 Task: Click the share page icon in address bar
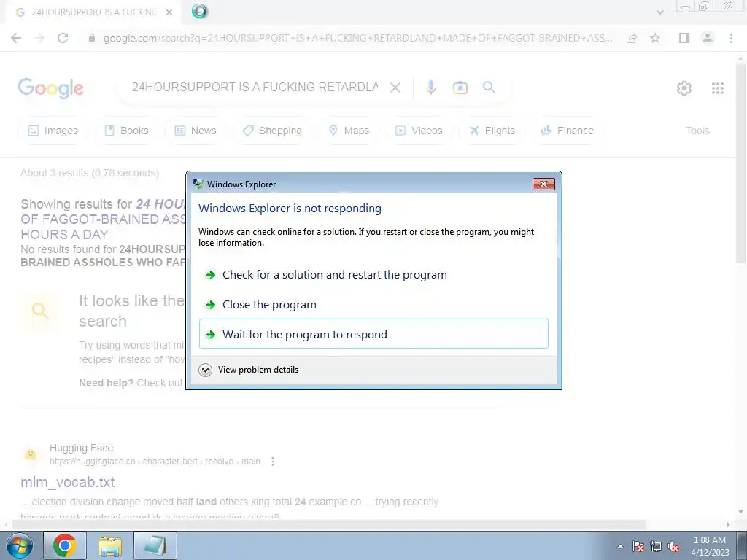click(x=632, y=38)
